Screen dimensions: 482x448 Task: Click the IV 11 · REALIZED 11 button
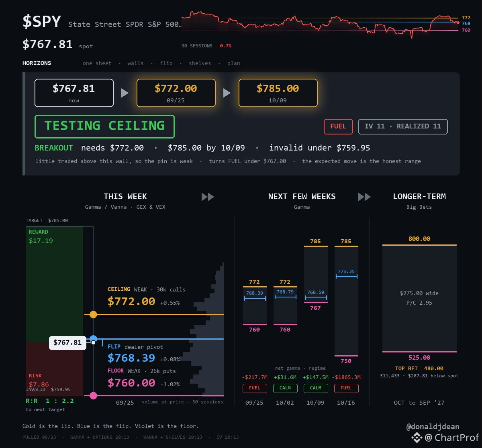tap(403, 126)
